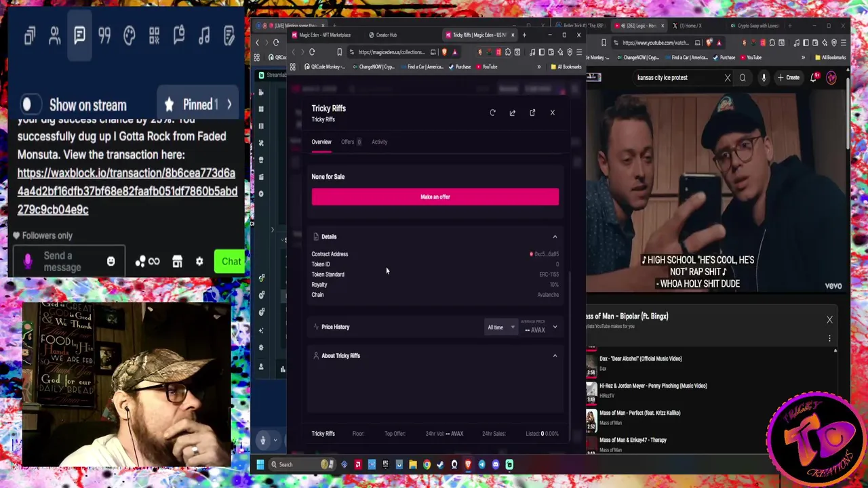Viewport: 868px width, 488px height.
Task: Open the waxblock.io transaction link
Action: [x=127, y=191]
